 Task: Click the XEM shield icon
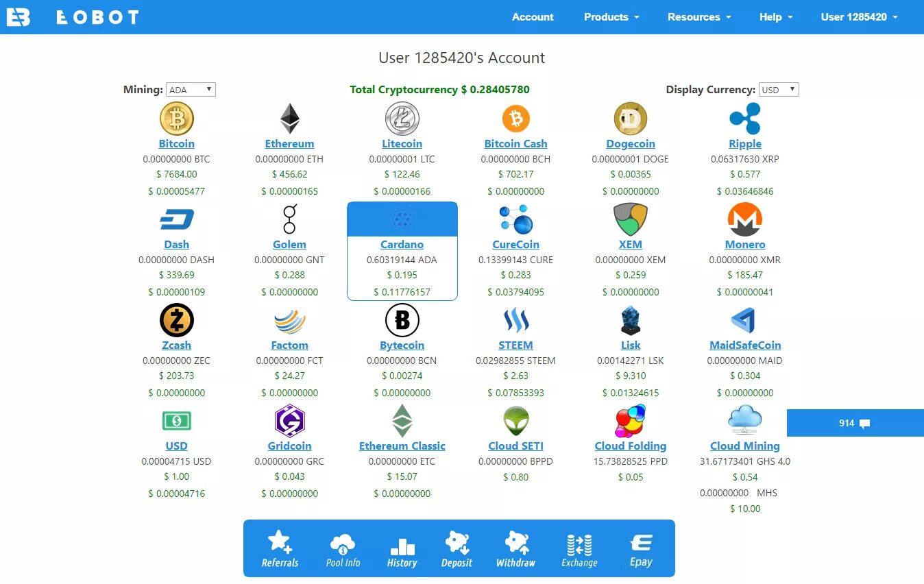pos(631,219)
